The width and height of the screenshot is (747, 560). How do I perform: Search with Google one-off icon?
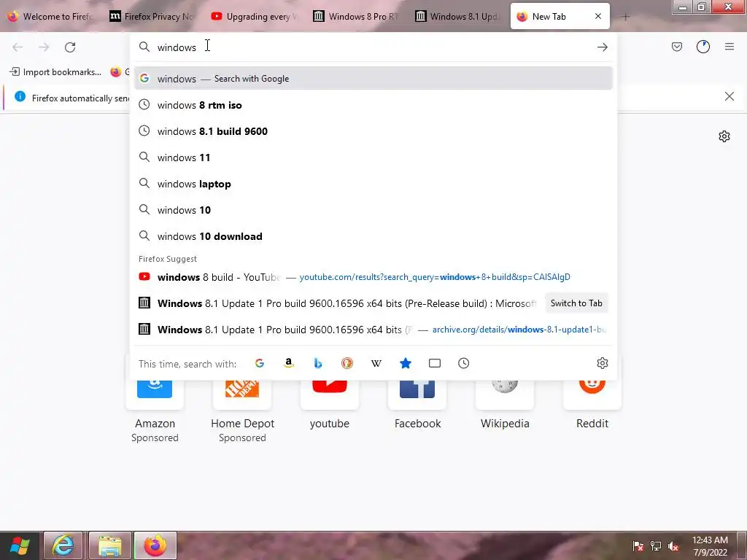point(260,363)
